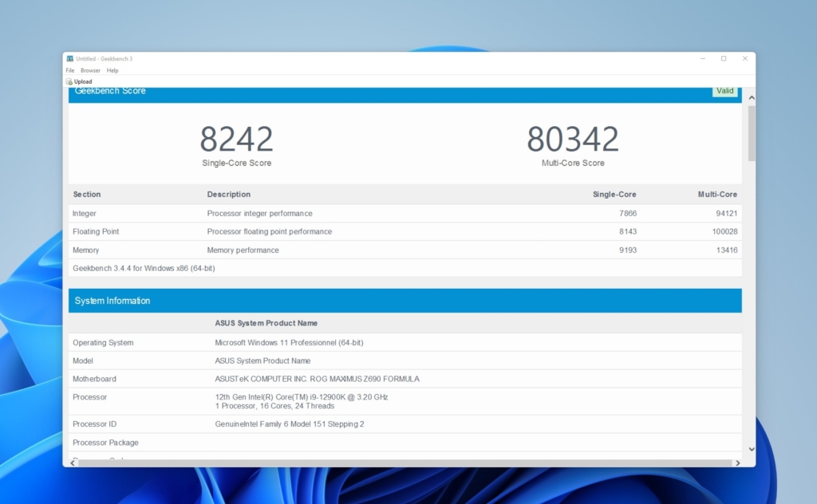Open the Browser menu

coord(90,70)
